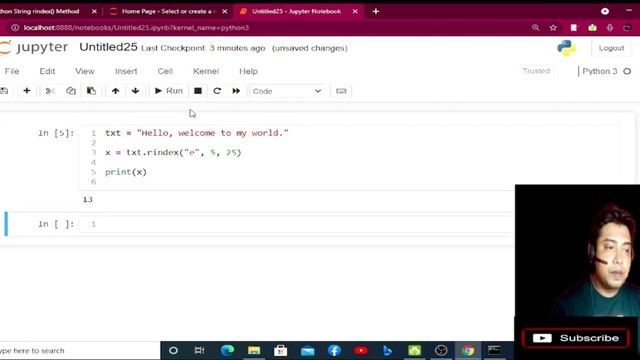640x360 pixels.
Task: Click the browser address bar URL
Action: click(x=136, y=28)
